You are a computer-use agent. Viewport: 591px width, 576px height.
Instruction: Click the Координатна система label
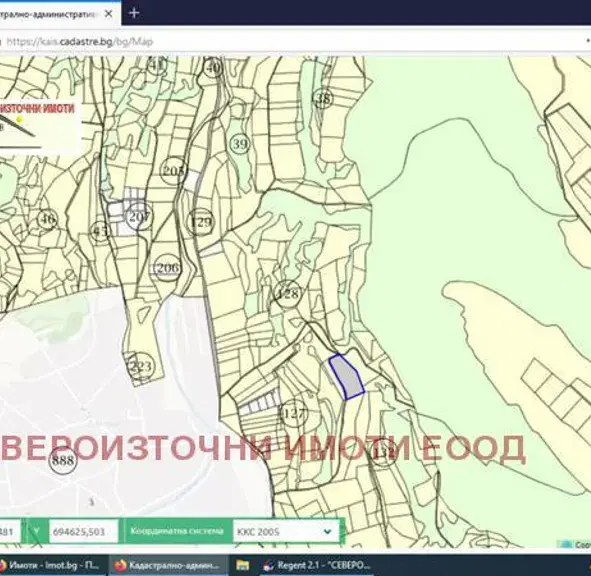tap(177, 531)
